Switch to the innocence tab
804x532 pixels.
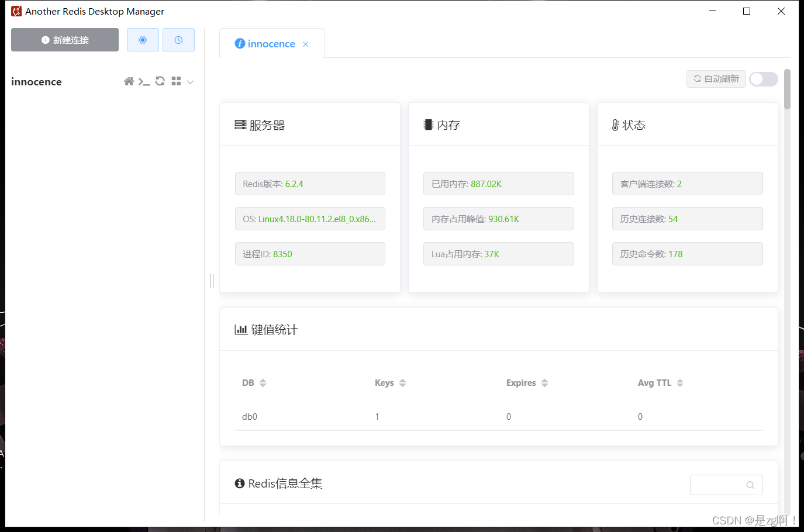(x=271, y=44)
